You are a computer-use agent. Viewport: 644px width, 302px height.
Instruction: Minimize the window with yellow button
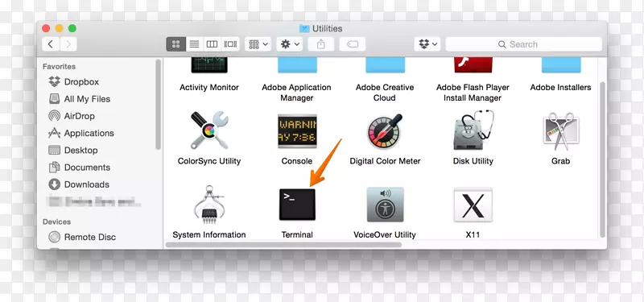[x=59, y=28]
